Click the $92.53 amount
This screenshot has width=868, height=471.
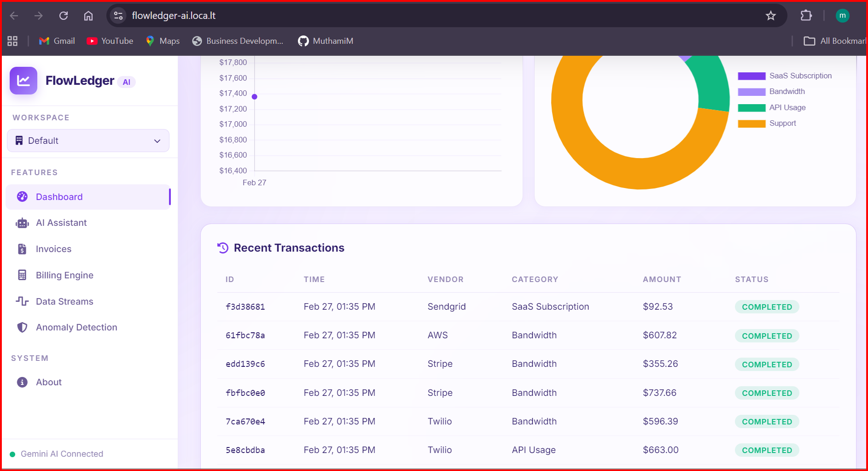click(x=658, y=307)
